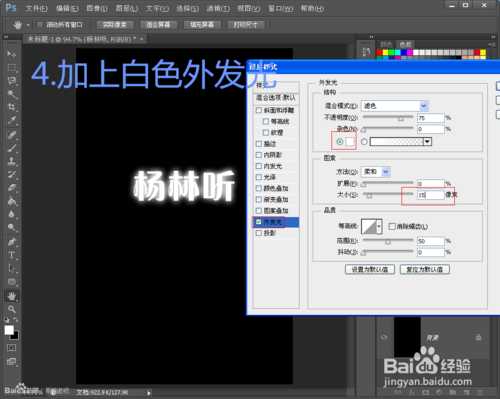This screenshot has height=399, width=500.
Task: Click 适应屏幕 Fit Screen button
Action: click(x=158, y=25)
